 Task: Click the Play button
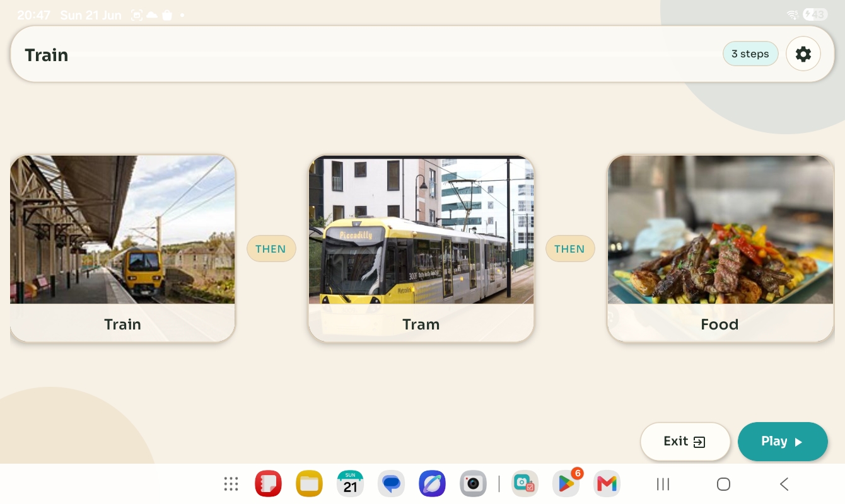(x=783, y=442)
